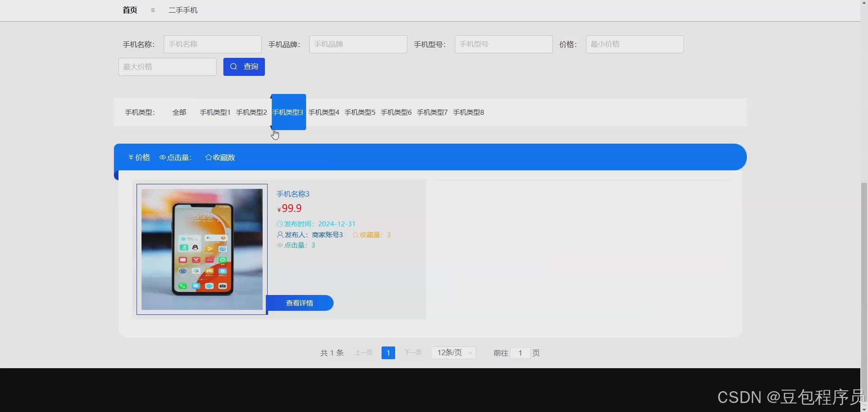Click the 前往 page number input
This screenshot has height=412, width=868.
[x=520, y=353]
